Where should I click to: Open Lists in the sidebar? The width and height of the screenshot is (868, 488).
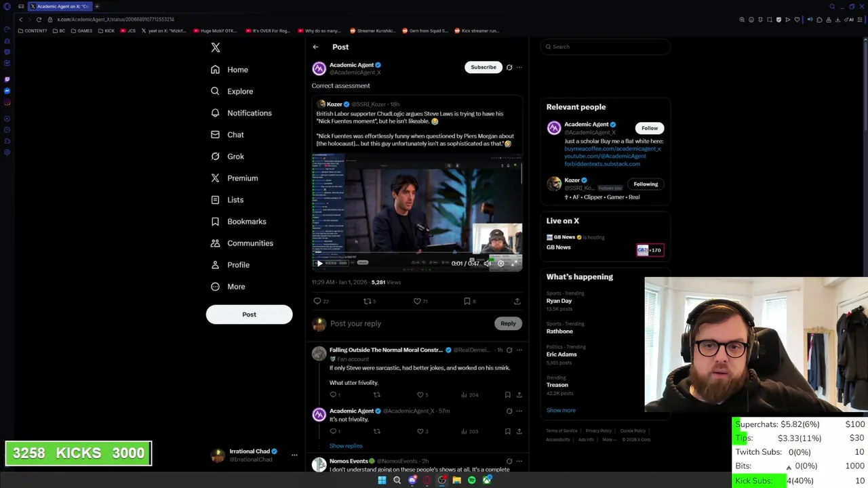click(227, 200)
